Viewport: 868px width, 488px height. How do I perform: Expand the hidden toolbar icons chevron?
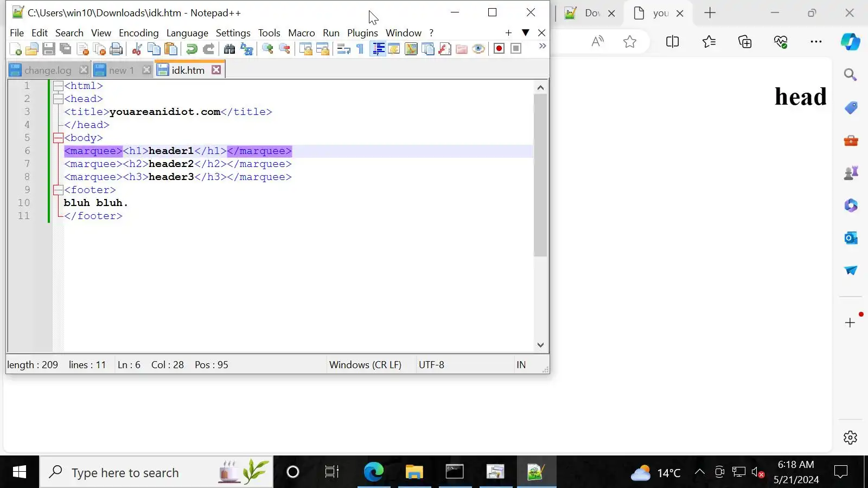[542, 47]
